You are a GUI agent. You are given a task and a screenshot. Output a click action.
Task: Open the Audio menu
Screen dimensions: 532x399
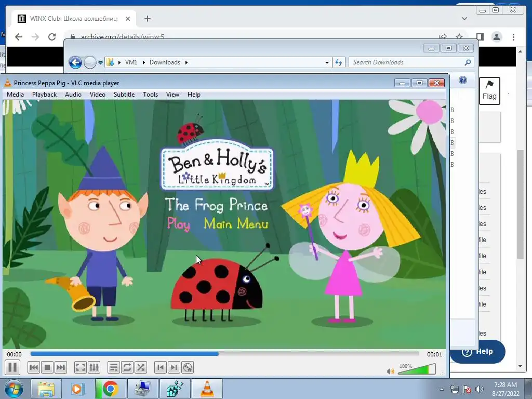[73, 95]
